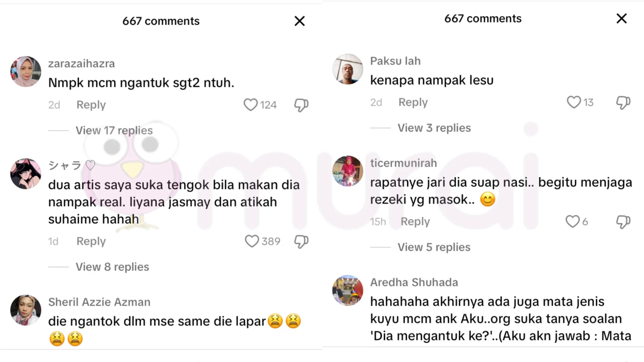Viewport: 644px width, 362px height.
Task: Expand View 5 replies
Action: point(434,247)
